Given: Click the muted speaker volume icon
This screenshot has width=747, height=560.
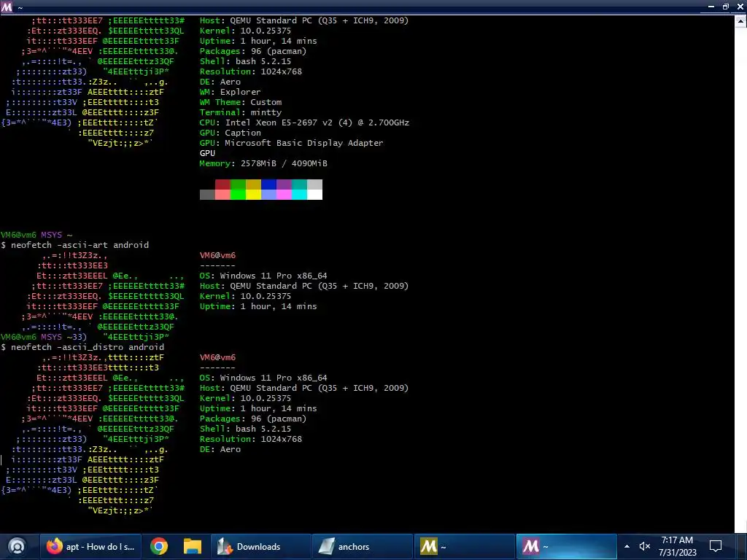Looking at the screenshot, I should (645, 546).
